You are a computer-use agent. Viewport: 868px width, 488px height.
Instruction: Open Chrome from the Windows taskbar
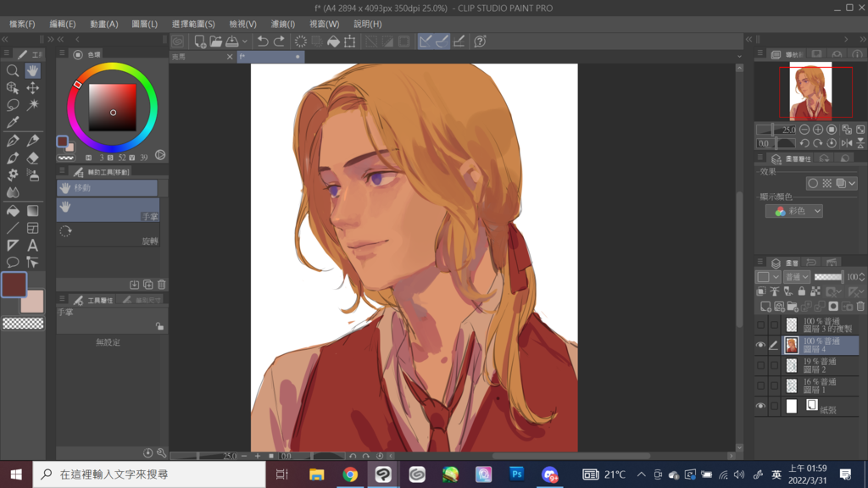(x=350, y=474)
